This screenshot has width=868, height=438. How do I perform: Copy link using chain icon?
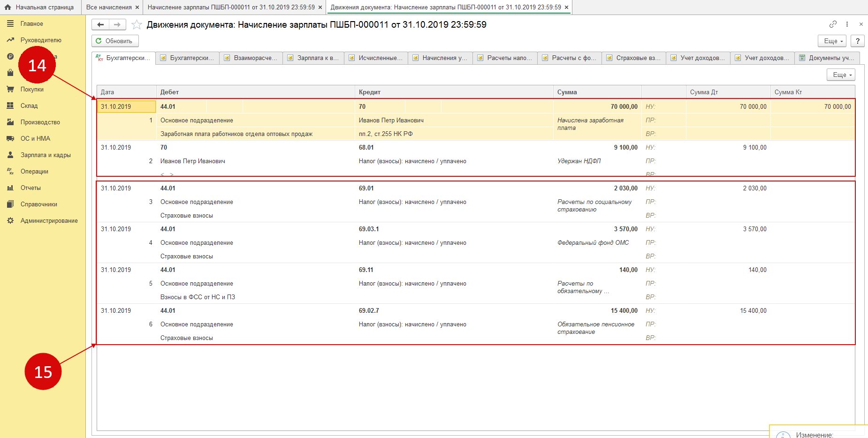(833, 24)
